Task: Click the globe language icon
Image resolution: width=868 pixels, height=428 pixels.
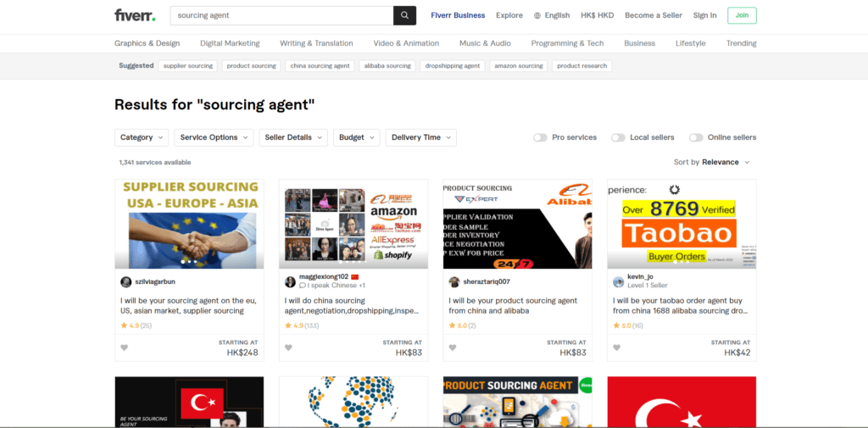Action: click(537, 15)
